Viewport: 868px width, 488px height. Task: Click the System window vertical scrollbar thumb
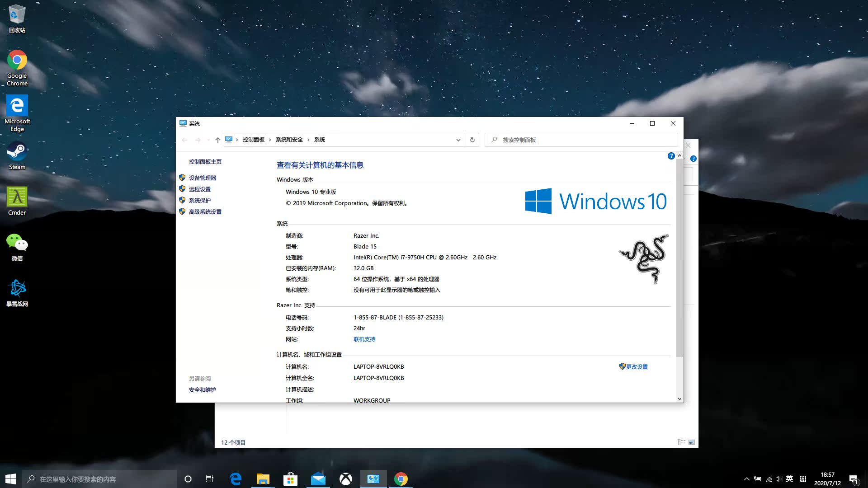pos(679,258)
